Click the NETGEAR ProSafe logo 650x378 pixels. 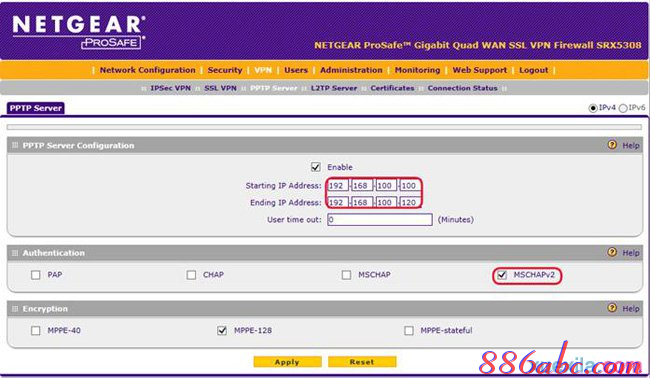(x=79, y=32)
